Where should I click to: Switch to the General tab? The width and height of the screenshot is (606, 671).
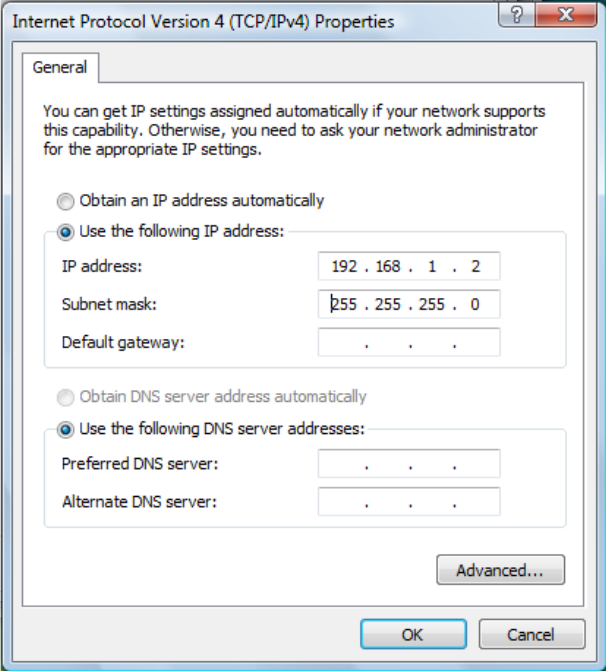point(60,68)
